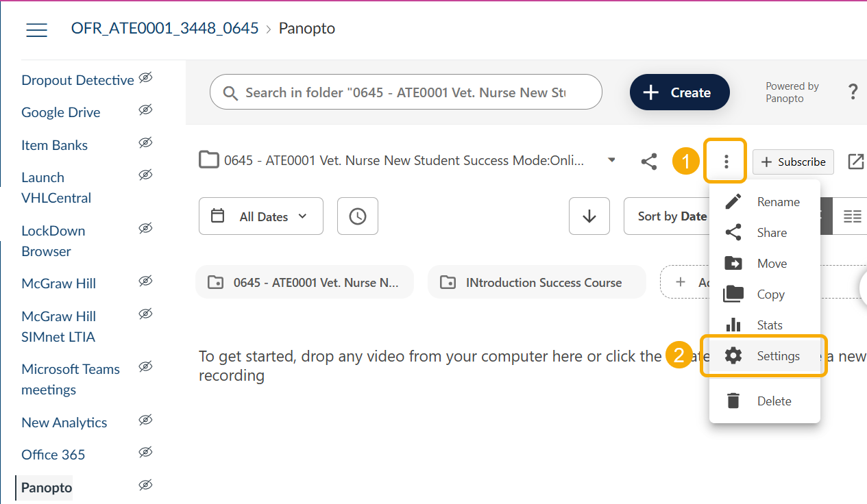
Task: Open New Analytics in the sidebar
Action: tap(64, 423)
